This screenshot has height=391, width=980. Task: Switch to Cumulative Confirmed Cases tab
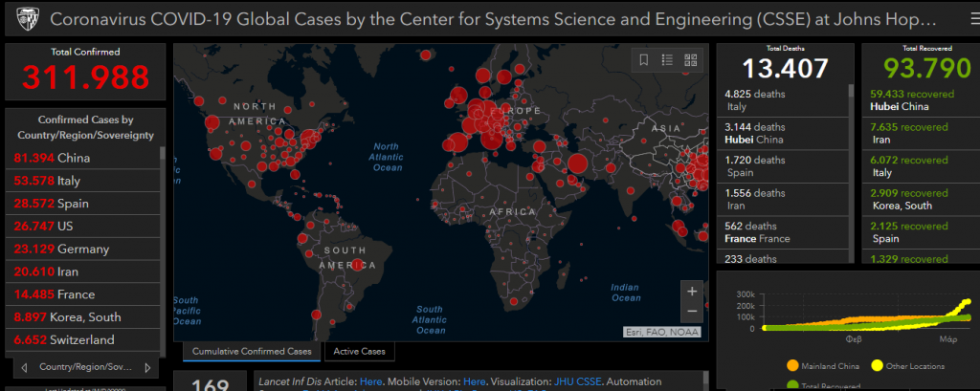pyautogui.click(x=252, y=352)
